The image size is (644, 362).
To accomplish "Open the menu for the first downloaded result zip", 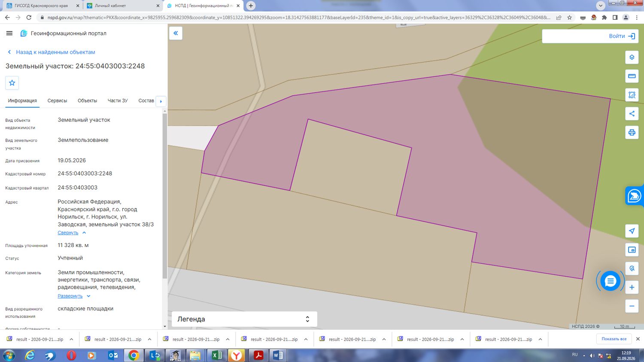I will coord(71,339).
